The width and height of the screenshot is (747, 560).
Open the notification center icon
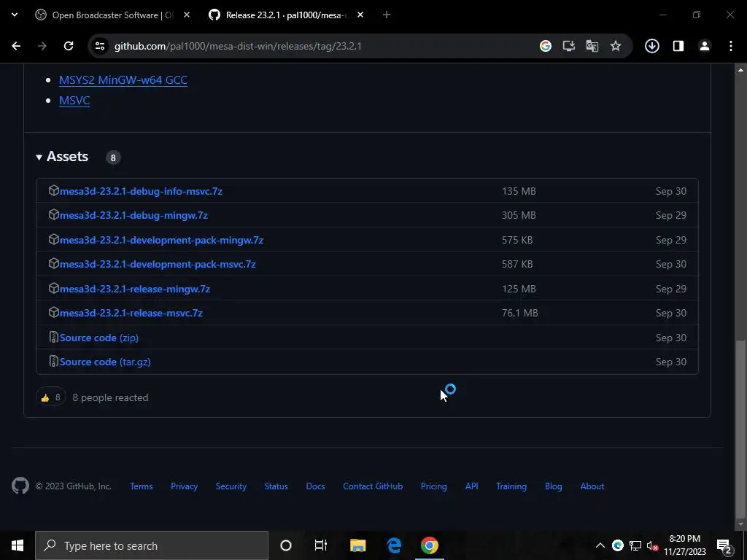click(x=724, y=545)
